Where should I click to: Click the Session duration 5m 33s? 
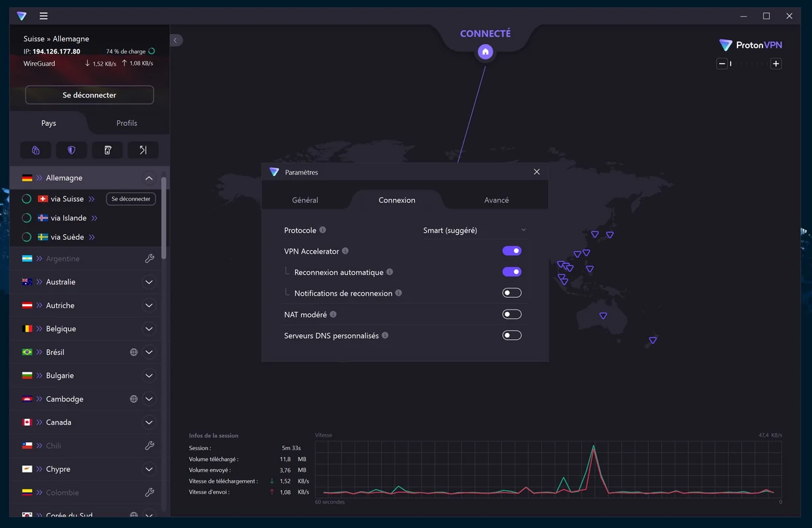click(291, 448)
